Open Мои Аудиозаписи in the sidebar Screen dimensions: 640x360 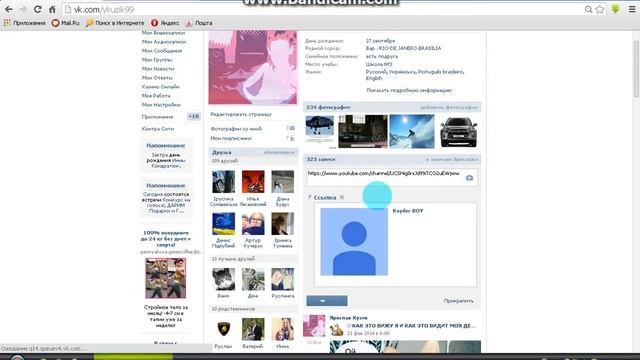(164, 42)
